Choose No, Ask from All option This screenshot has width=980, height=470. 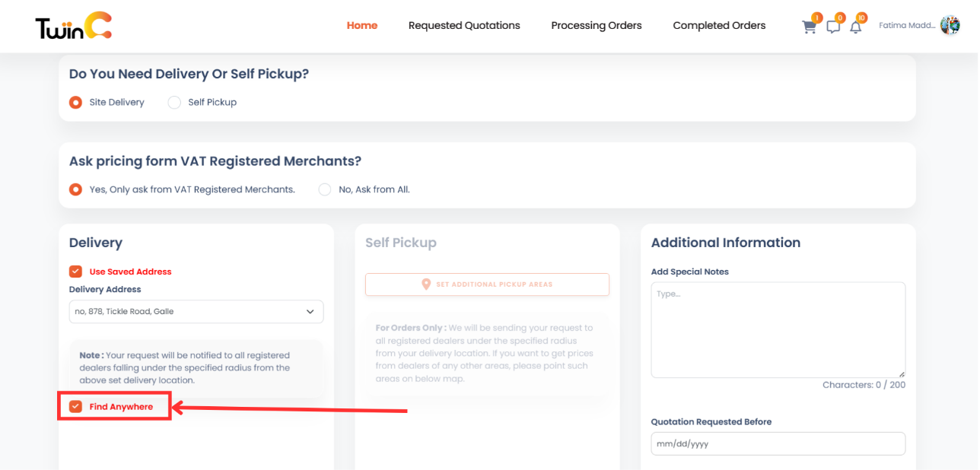[x=325, y=189]
